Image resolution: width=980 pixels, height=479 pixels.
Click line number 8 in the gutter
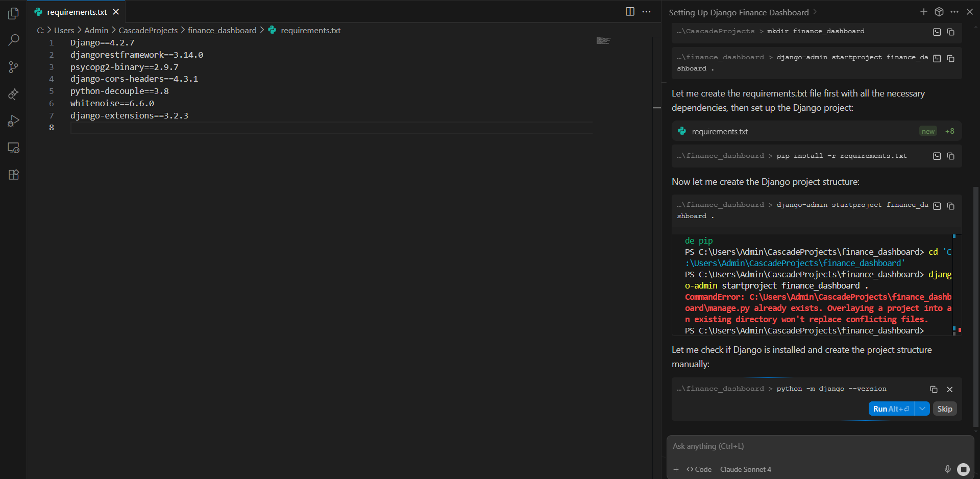click(x=51, y=128)
